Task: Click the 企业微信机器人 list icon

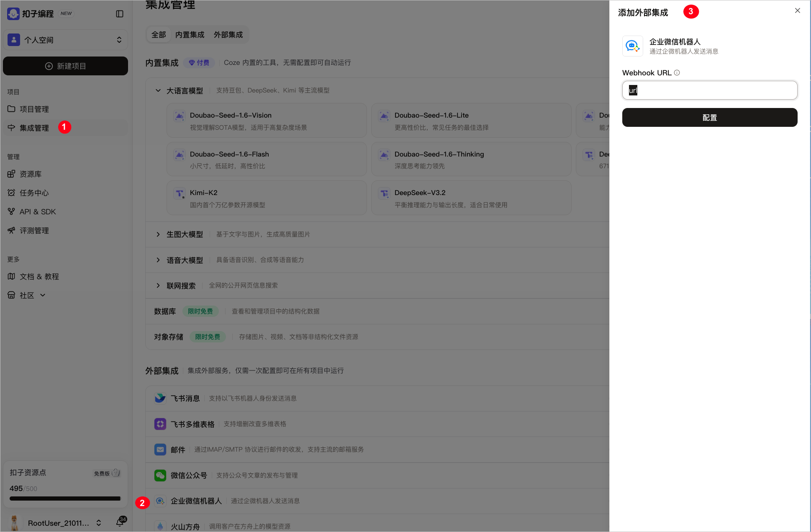Action: tap(160, 501)
